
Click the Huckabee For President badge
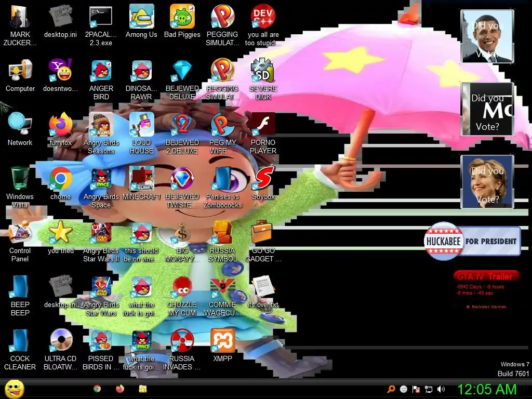(472, 241)
